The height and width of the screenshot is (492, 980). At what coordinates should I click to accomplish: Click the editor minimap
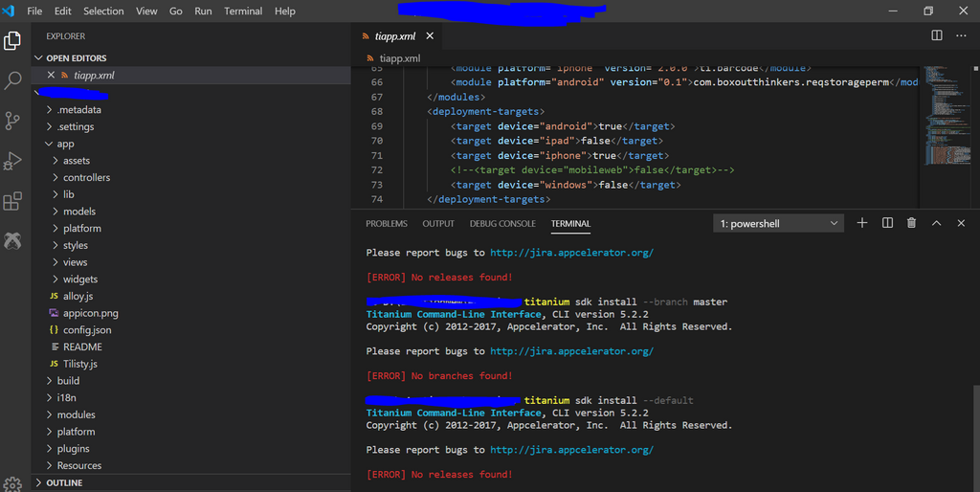coord(946,116)
